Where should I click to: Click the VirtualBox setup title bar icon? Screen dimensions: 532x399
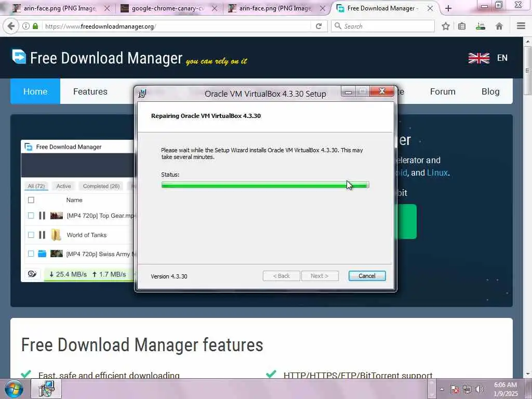pos(142,94)
